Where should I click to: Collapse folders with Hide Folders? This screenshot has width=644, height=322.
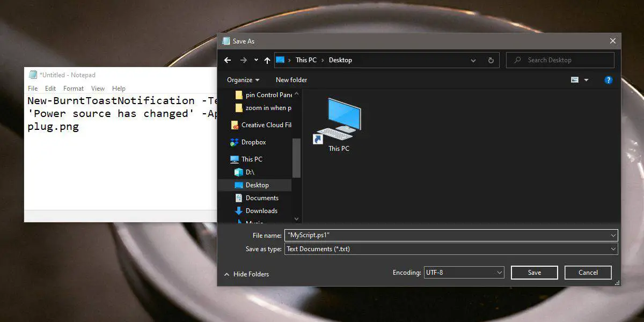tap(246, 274)
